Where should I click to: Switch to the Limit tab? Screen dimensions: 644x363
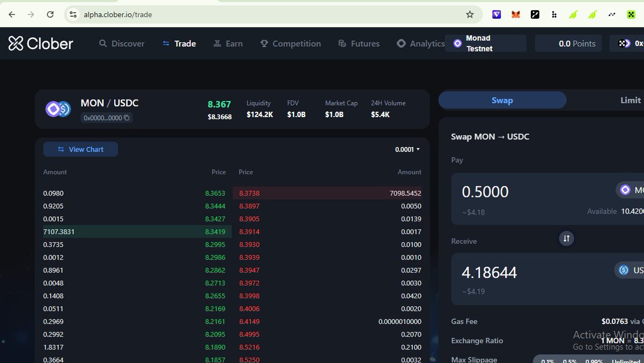(x=630, y=100)
